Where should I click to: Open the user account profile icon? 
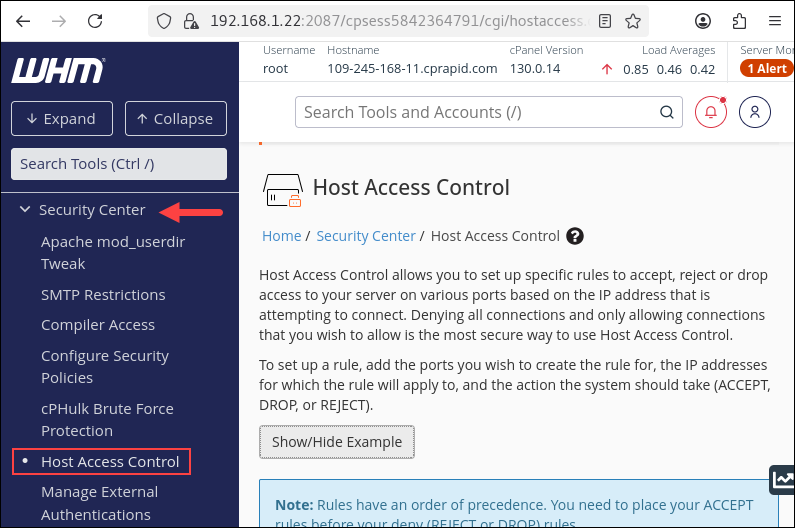pyautogui.click(x=755, y=112)
